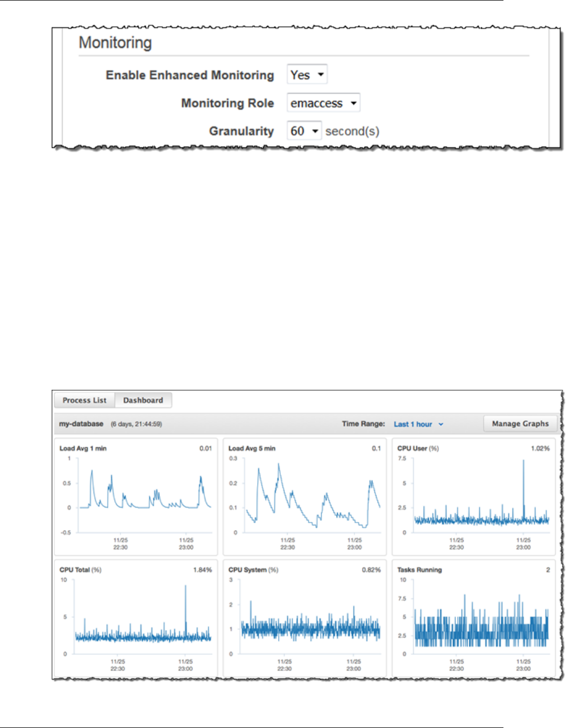Switch to the Dashboard tab
Viewport: 568px width, 728px height.
[143, 401]
